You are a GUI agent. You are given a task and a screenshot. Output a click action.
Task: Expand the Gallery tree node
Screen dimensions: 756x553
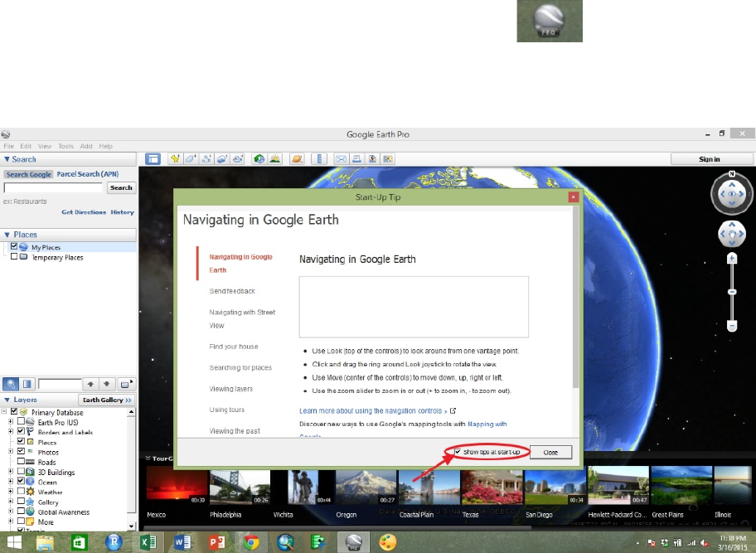click(x=11, y=502)
